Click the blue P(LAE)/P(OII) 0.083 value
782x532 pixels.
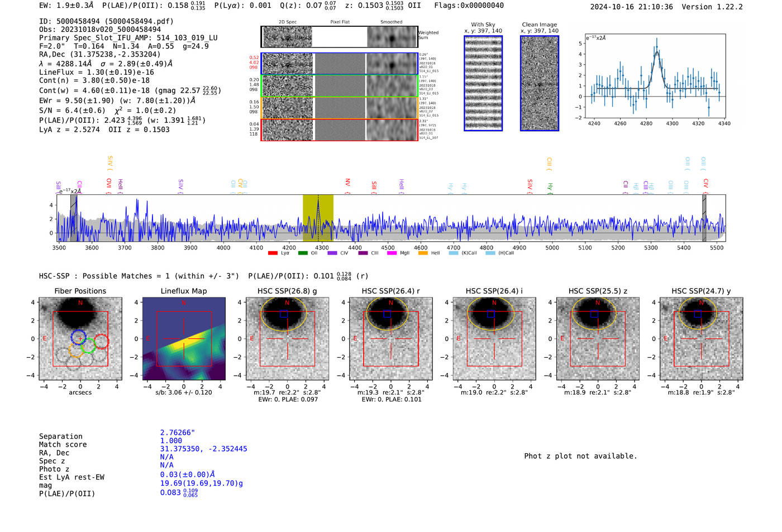click(179, 493)
